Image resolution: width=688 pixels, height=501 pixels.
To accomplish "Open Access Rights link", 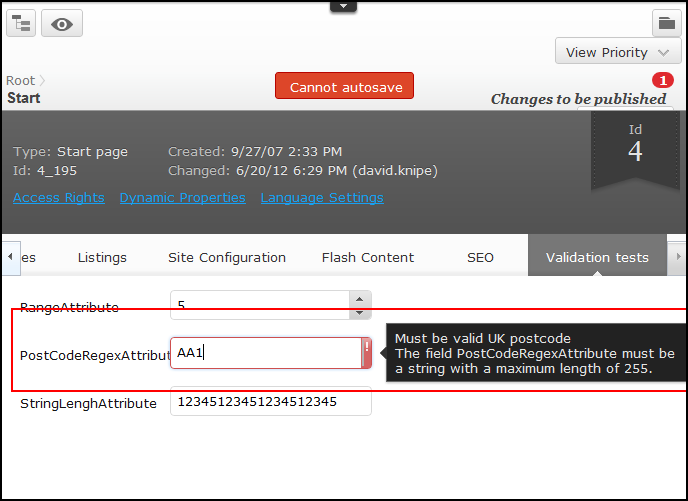I will coord(59,197).
